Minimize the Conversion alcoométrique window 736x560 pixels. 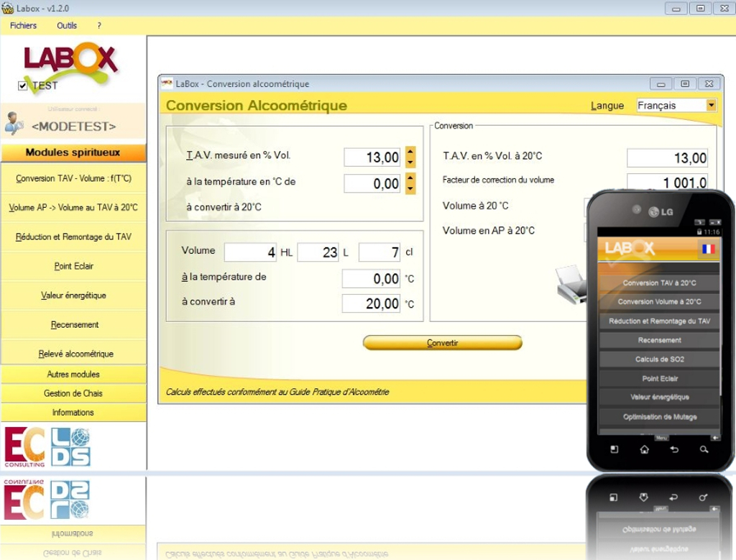[661, 83]
